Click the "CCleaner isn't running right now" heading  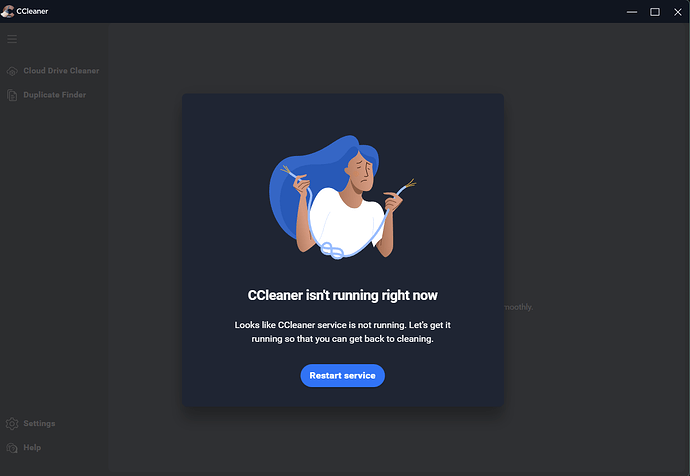coord(342,295)
